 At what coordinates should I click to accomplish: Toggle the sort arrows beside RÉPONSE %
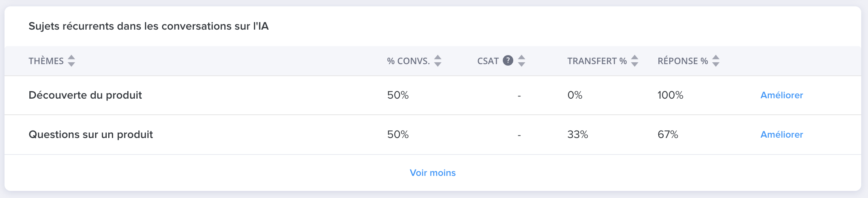(x=716, y=61)
